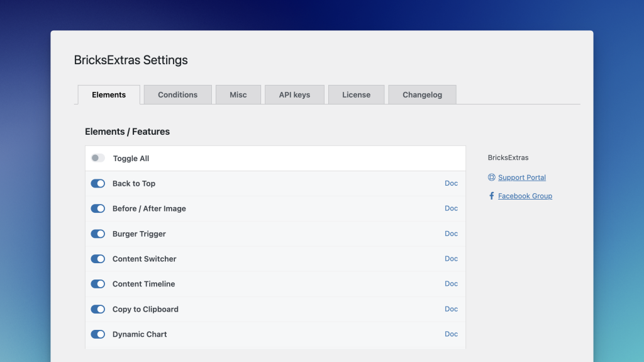Viewport: 644px width, 362px height.
Task: Select the Elements tab
Action: (109, 94)
